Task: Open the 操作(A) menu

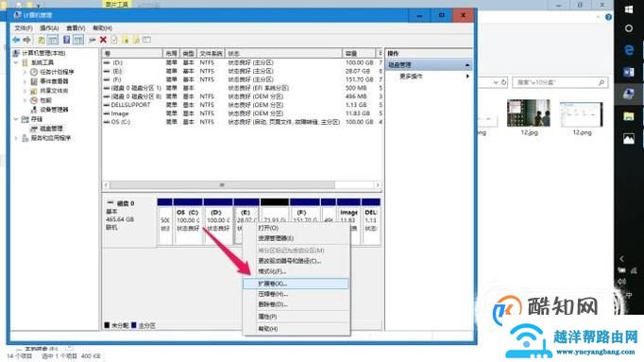Action: click(x=49, y=28)
